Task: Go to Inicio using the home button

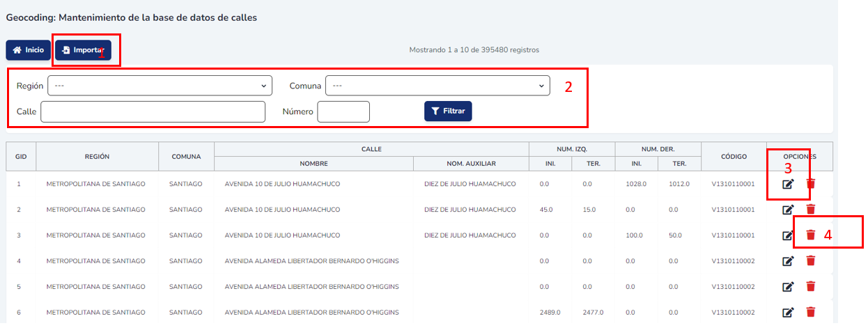Action: pyautogui.click(x=29, y=50)
